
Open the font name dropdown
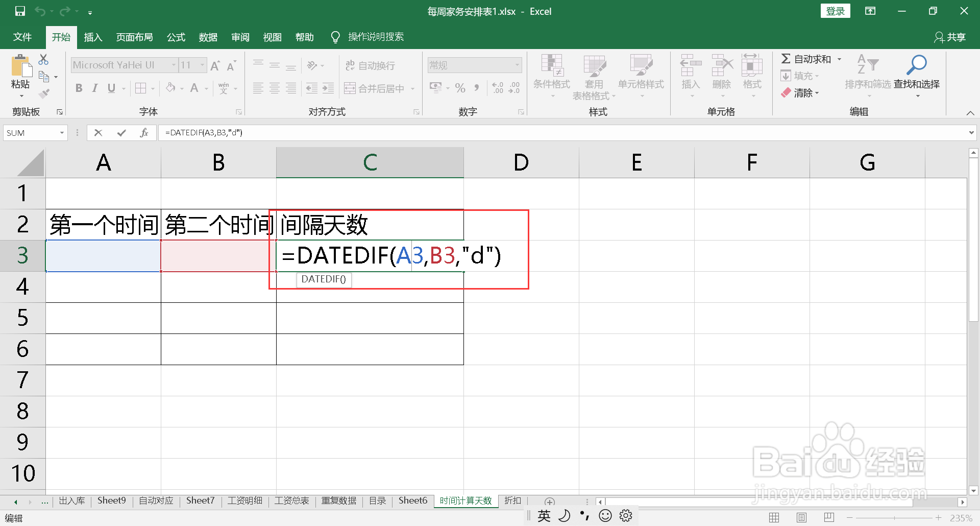[174, 65]
